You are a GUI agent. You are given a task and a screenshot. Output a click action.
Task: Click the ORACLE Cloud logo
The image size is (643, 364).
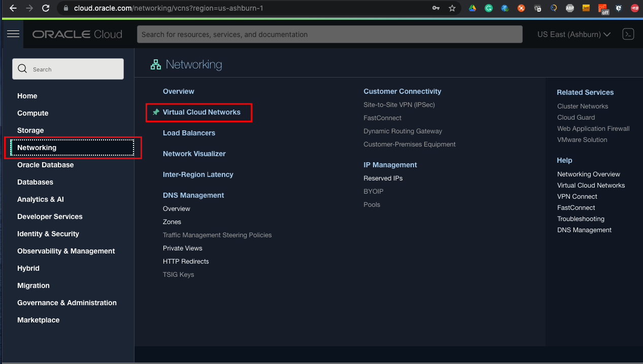pyautogui.click(x=77, y=34)
